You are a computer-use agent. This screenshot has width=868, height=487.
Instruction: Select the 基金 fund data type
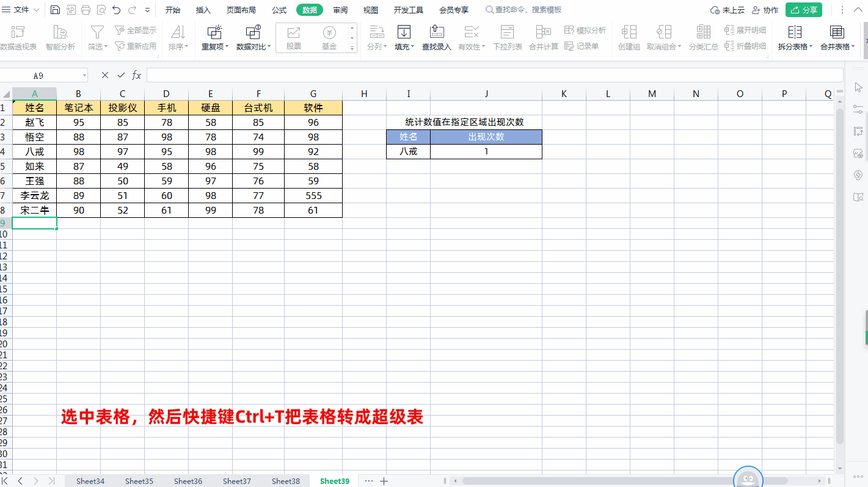click(x=329, y=38)
